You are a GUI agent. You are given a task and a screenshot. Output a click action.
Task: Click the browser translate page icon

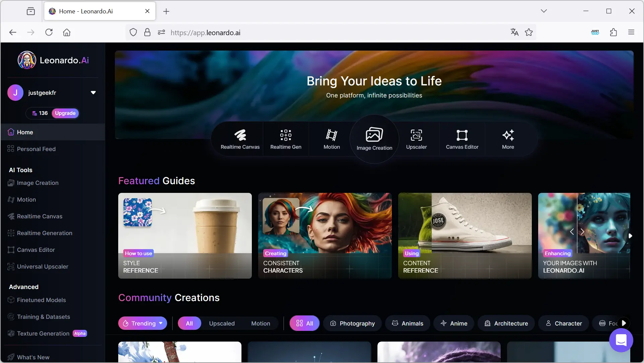(x=514, y=32)
